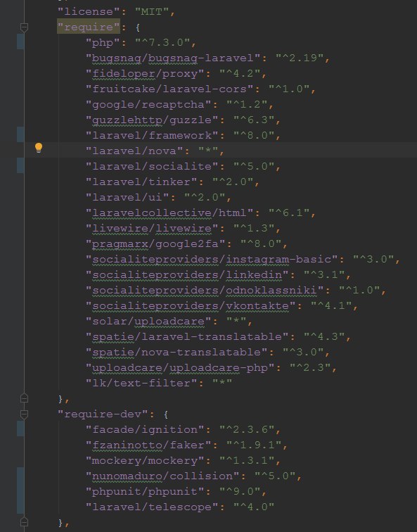Click the "^5.0" socialite version
The image size is (417, 532).
point(254,166)
